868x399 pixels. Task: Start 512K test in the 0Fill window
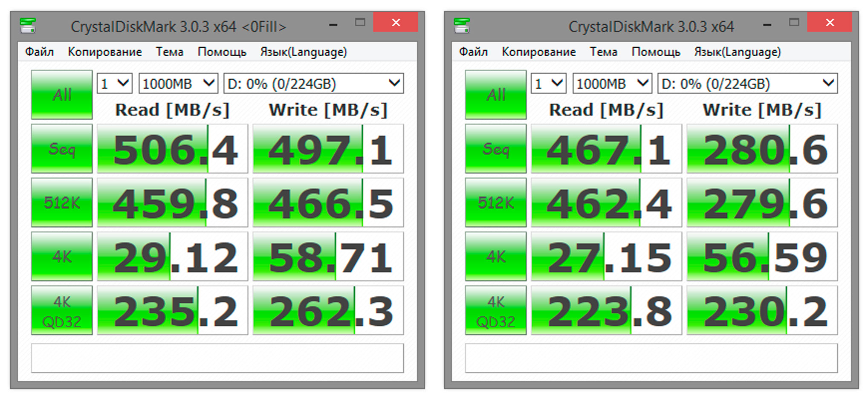click(62, 202)
